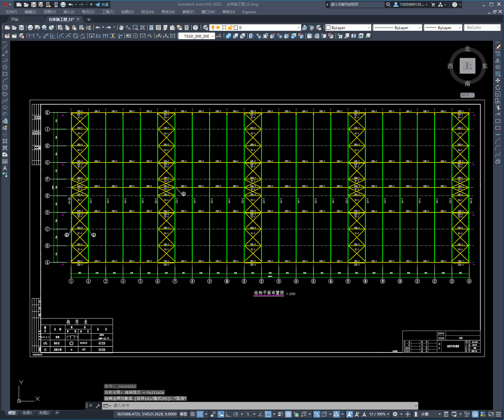This screenshot has height=420, width=504.
Task: Choose the Erase tool in modify toolbar
Action: pyautogui.click(x=498, y=47)
